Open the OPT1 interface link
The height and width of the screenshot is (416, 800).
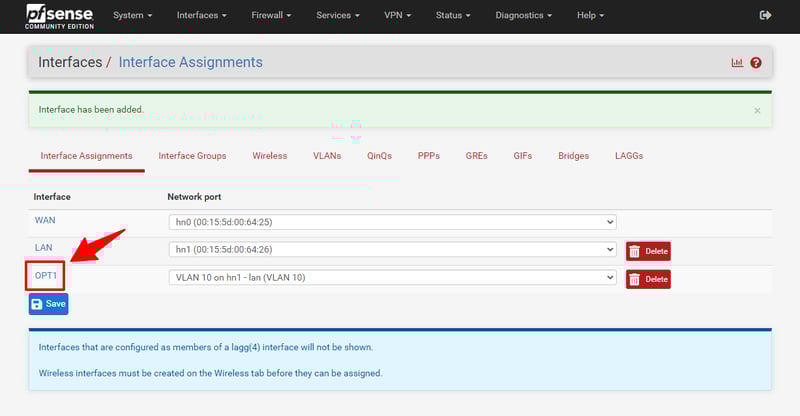coord(46,276)
